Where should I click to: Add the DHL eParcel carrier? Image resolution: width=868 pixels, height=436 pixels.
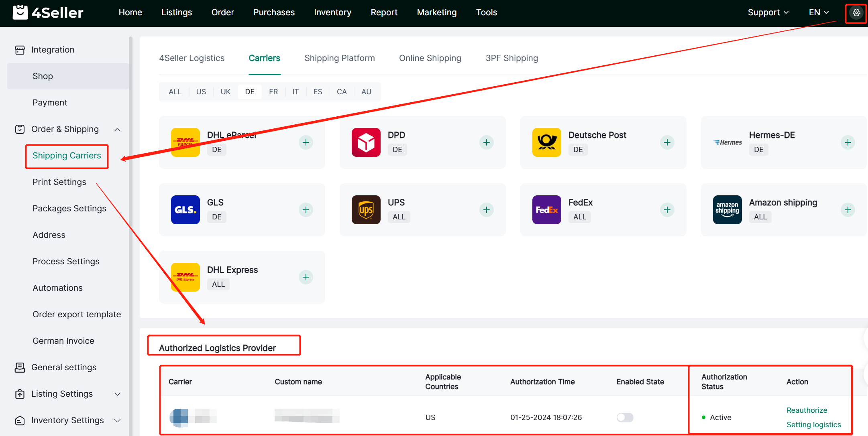coord(306,142)
